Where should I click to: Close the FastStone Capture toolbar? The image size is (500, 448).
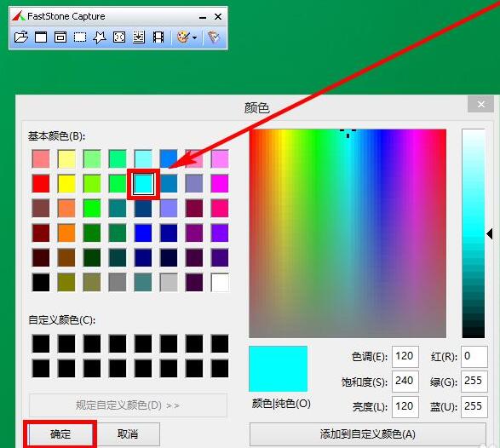point(218,16)
